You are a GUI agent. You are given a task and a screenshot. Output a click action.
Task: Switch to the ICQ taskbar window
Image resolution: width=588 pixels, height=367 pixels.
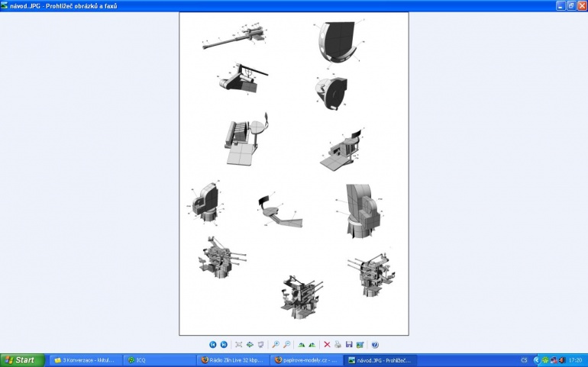pos(159,360)
